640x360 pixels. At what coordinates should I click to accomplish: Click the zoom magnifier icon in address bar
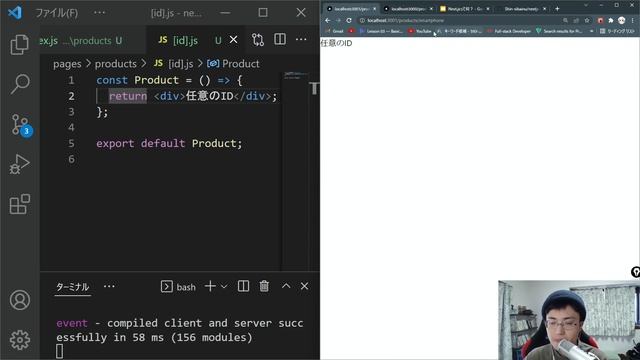point(565,20)
